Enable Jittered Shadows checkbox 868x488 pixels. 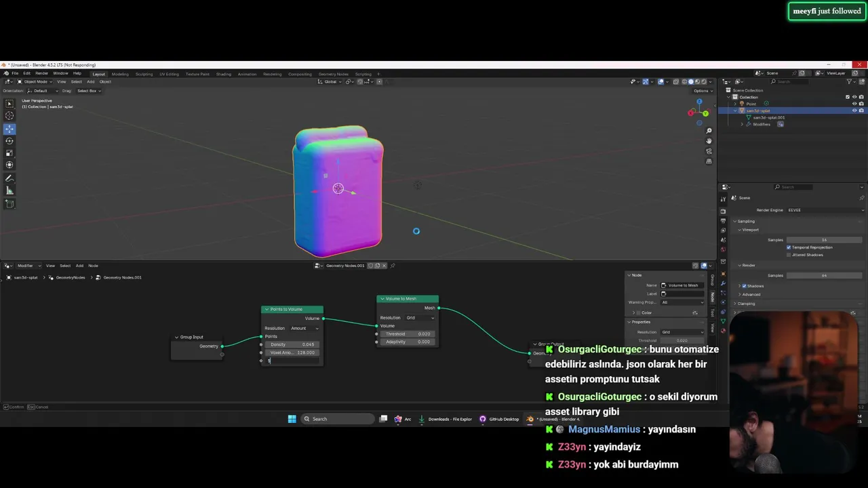tap(789, 255)
